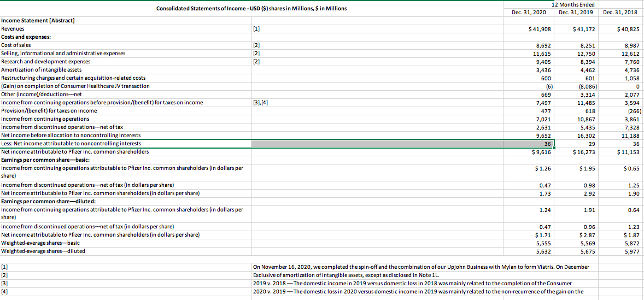Click the pre-tax income 2019 value 11,485
644x300 pixels.
587,103
